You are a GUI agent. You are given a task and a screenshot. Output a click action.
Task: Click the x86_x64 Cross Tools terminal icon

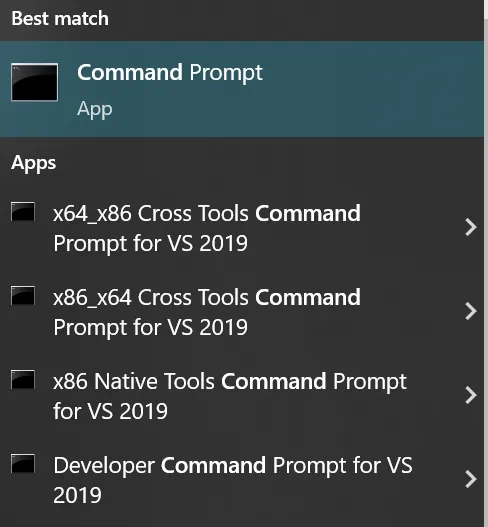click(x=23, y=296)
